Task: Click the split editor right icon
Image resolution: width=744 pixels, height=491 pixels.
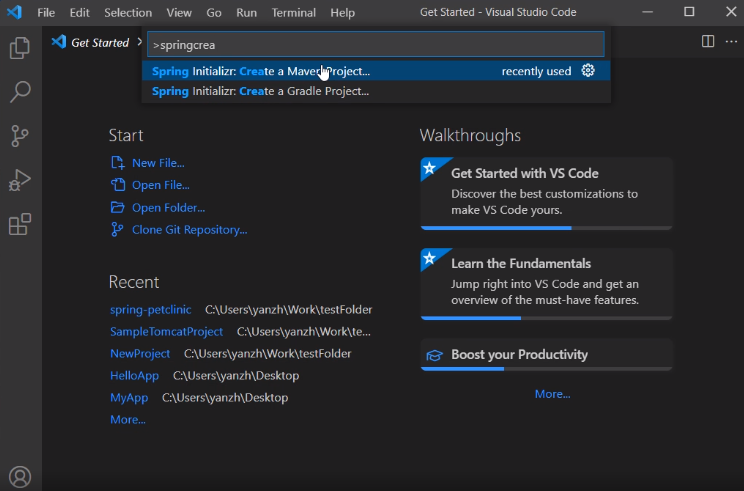Action: coord(707,41)
